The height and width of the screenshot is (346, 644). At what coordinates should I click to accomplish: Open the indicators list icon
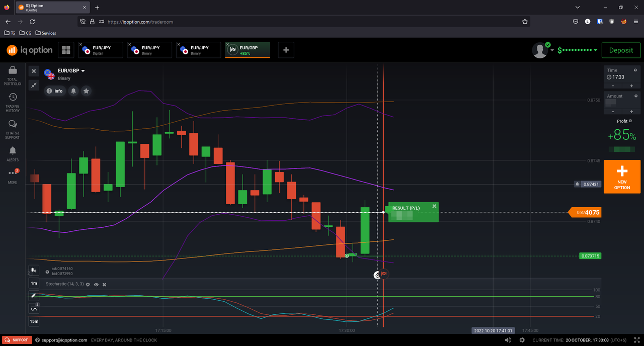(34, 308)
